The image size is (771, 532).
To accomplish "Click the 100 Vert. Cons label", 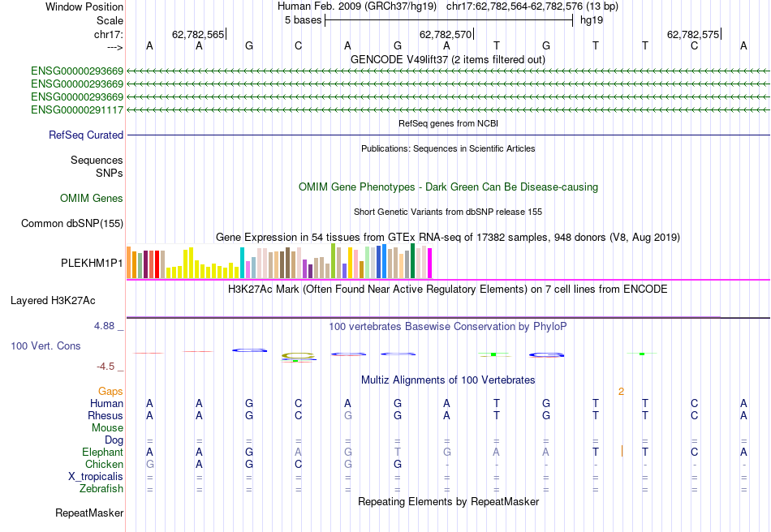I will click(x=45, y=345).
